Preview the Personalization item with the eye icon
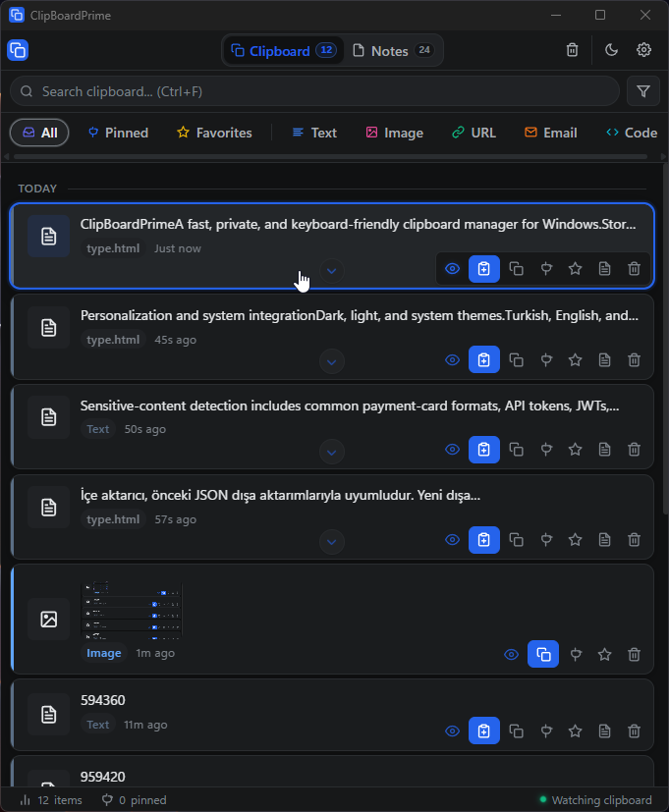The height and width of the screenshot is (812, 669). (453, 359)
